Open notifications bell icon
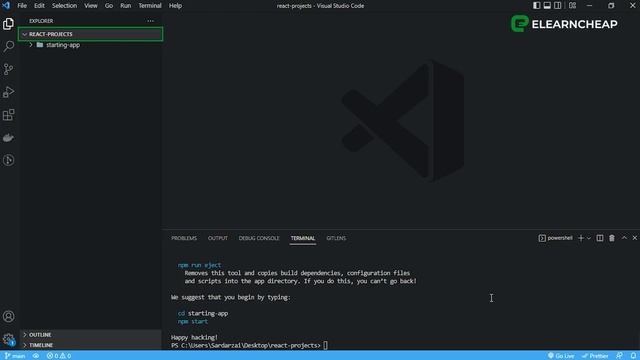Image resolution: width=640 pixels, height=360 pixels. [x=633, y=356]
